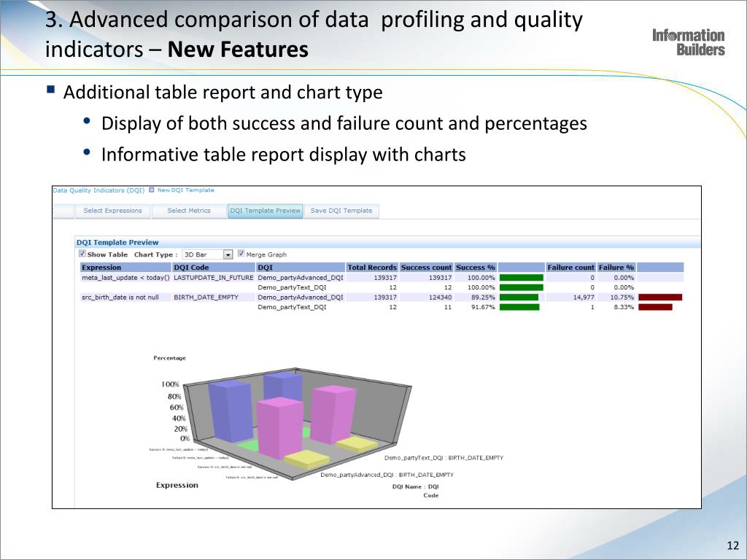Click the Information Builders logo
This screenshot has height=560, width=747.
pos(688,42)
